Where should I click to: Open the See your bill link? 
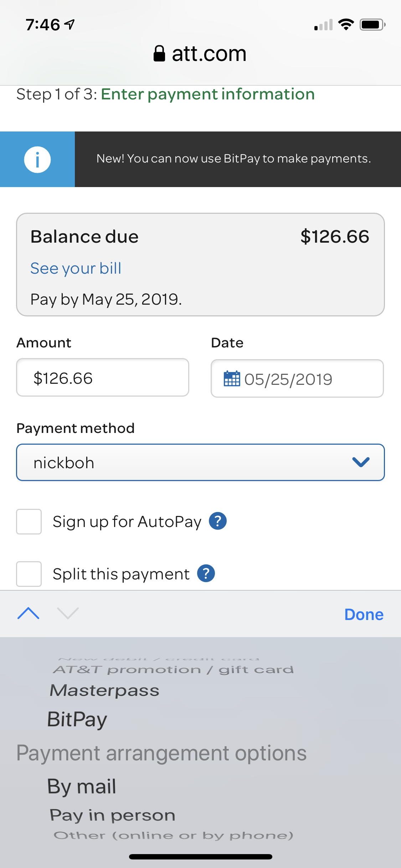click(76, 268)
